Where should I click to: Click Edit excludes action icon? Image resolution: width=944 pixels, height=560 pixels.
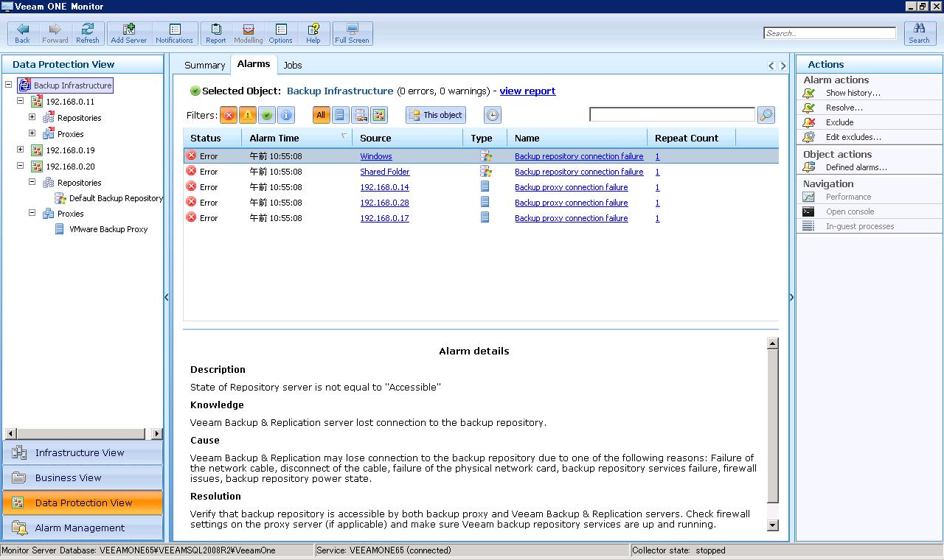click(x=809, y=137)
